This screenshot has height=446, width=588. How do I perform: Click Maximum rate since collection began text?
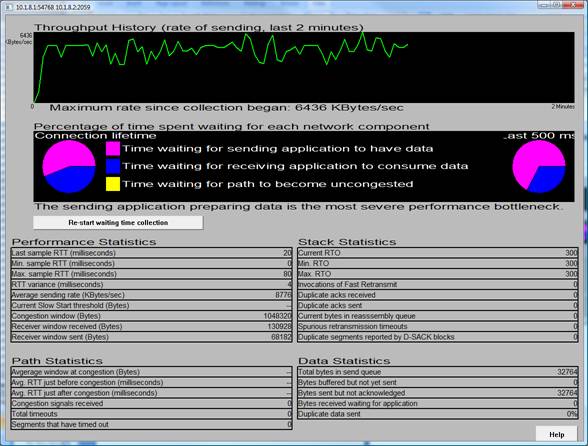coord(226,108)
